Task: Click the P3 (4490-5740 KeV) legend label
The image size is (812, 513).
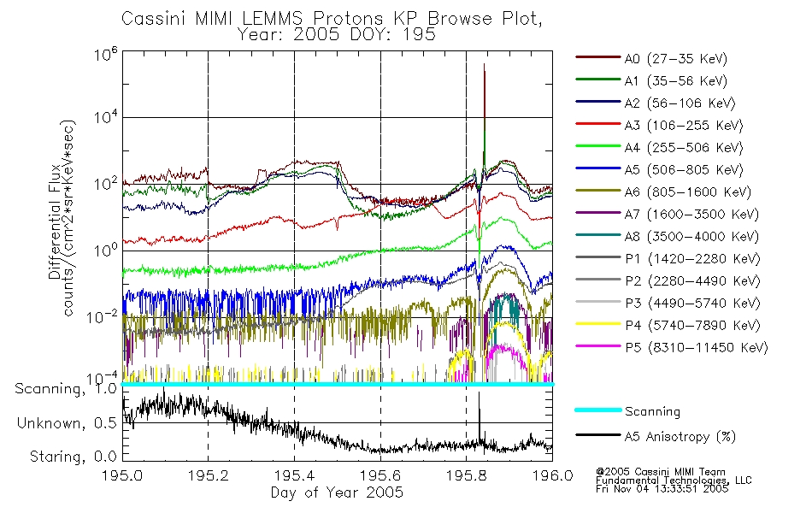Action: 692,304
